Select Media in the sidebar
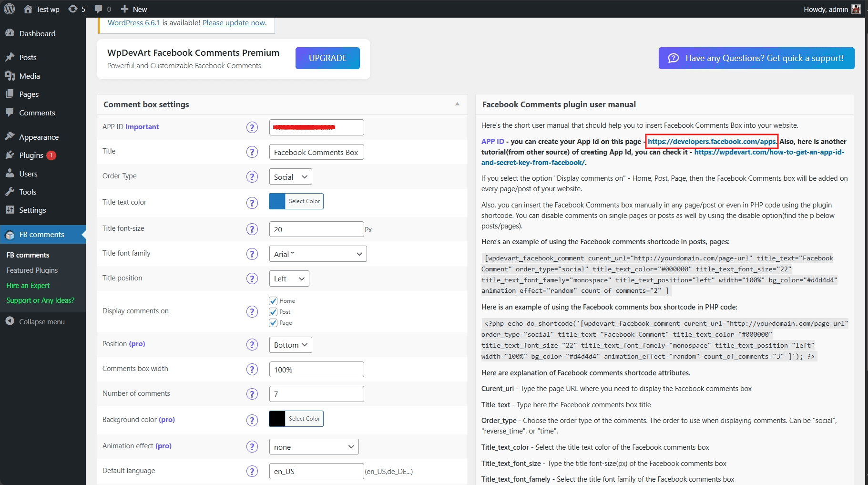Viewport: 868px width, 485px height. tap(29, 75)
